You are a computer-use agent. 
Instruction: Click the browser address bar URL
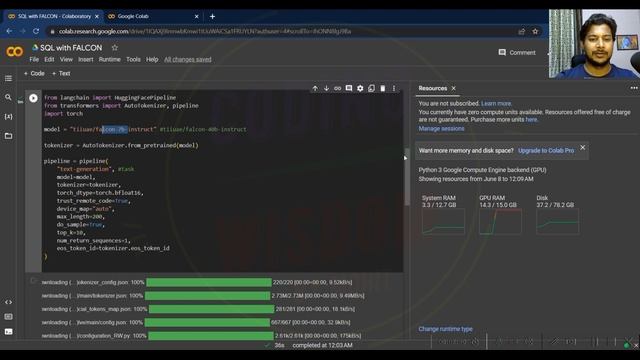[x=204, y=31]
